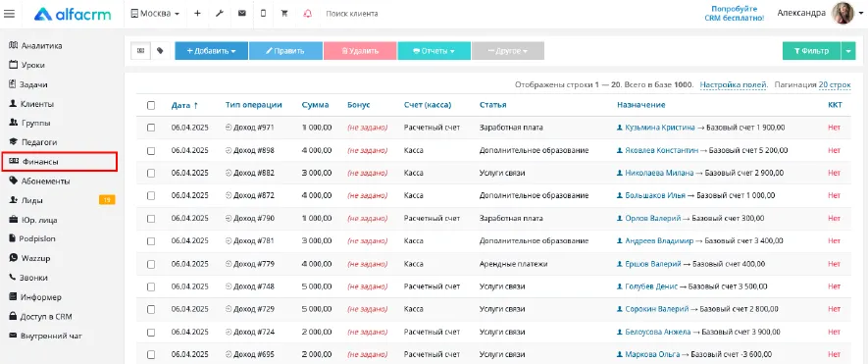The height and width of the screenshot is (364, 868).
Task: Sort by the Статья column header
Action: pyautogui.click(x=492, y=105)
